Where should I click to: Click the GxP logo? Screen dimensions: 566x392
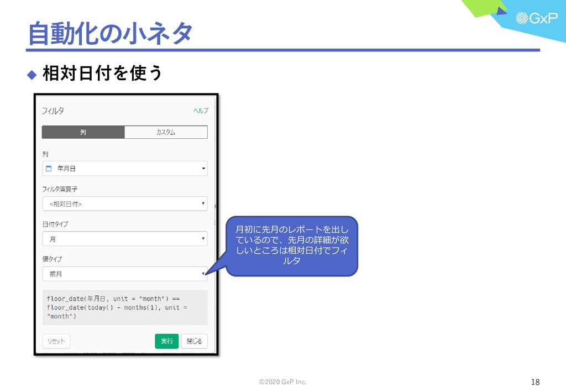pyautogui.click(x=536, y=18)
